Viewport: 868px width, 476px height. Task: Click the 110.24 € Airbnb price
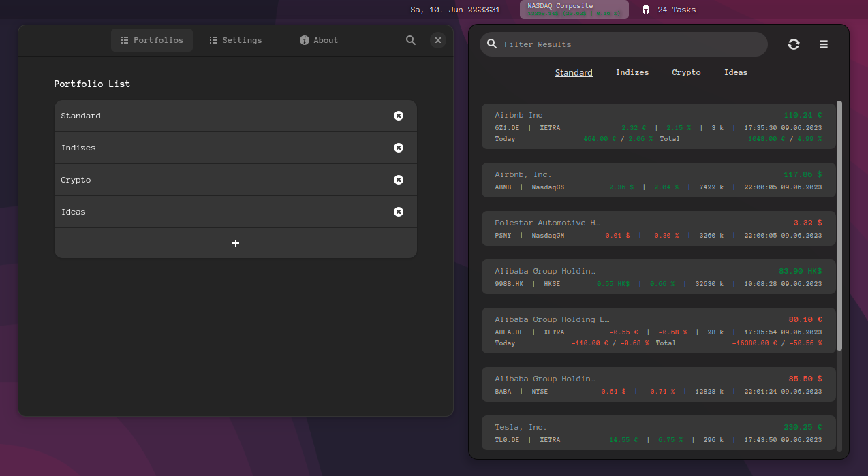tap(803, 115)
